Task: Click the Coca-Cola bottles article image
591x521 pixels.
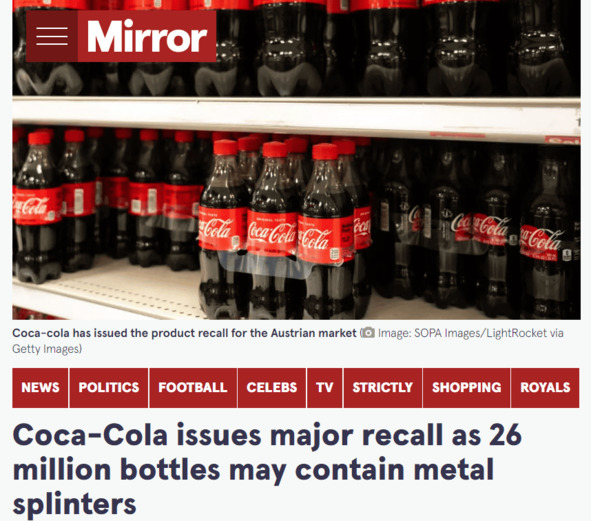Action: (x=296, y=160)
